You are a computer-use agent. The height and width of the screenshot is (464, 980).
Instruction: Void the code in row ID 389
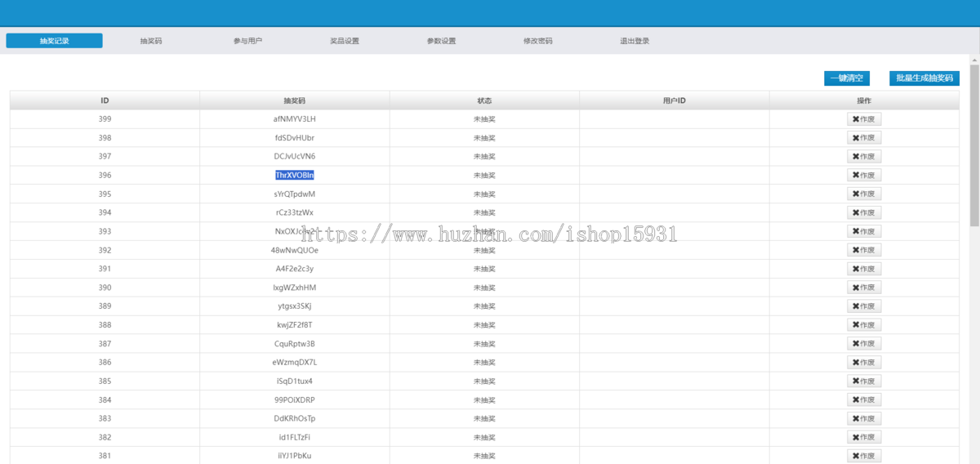864,306
